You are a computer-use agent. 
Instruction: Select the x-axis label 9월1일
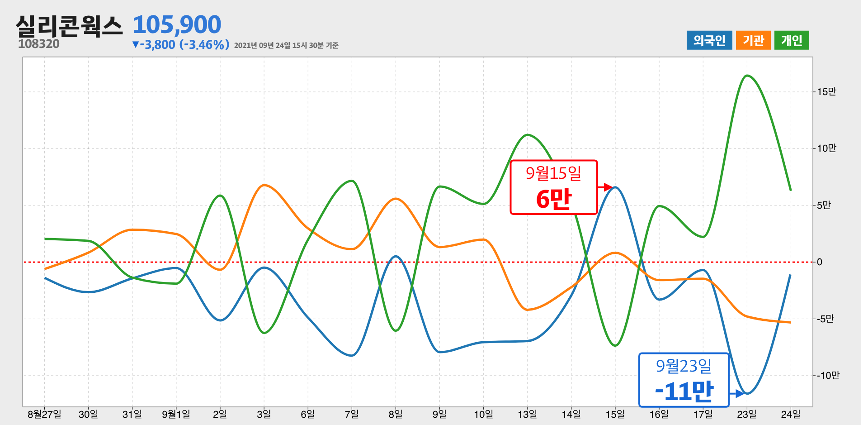176,414
